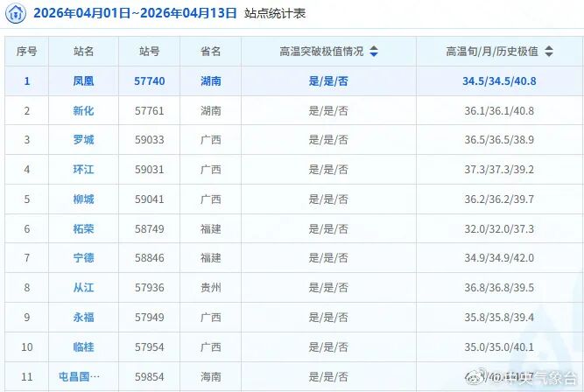Open station link 环江
Image resolution: width=584 pixels, height=392 pixels.
tap(84, 170)
